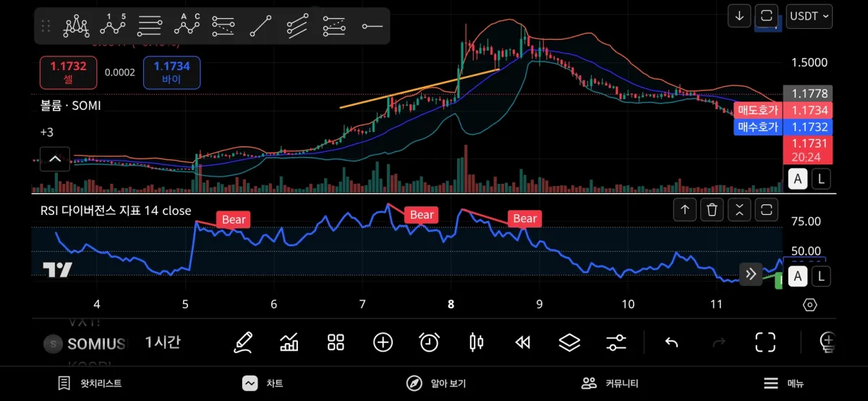868x401 pixels.
Task: Toggle auto scale A on price chart
Action: [798, 179]
